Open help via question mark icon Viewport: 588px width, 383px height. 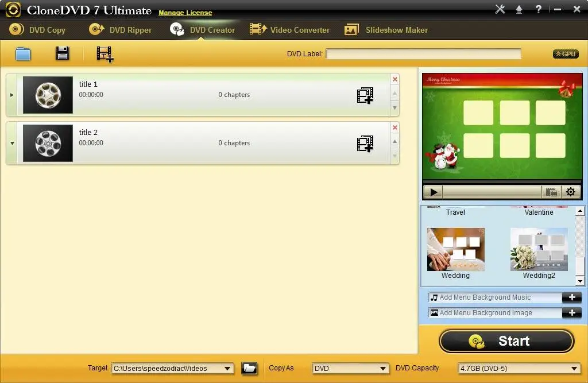point(538,9)
